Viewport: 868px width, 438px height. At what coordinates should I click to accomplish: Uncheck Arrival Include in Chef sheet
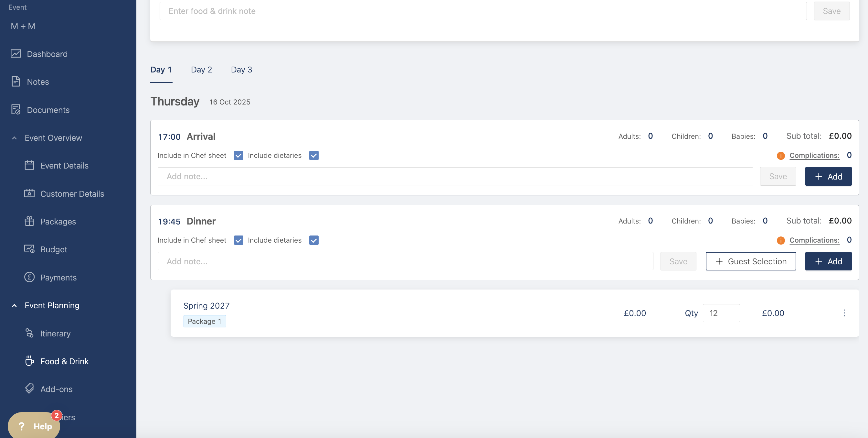238,156
